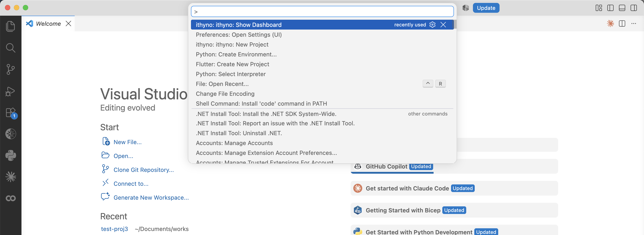Select Manage Extension Account Preferences command
The width and height of the screenshot is (644, 235).
[322, 153]
